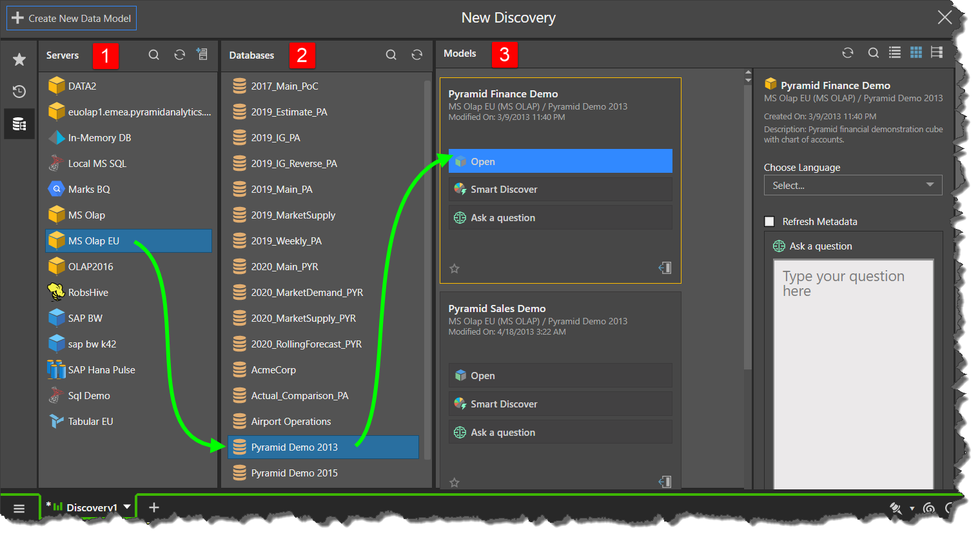980x539 pixels.
Task: Click the search icon in Servers panel
Action: click(x=154, y=55)
